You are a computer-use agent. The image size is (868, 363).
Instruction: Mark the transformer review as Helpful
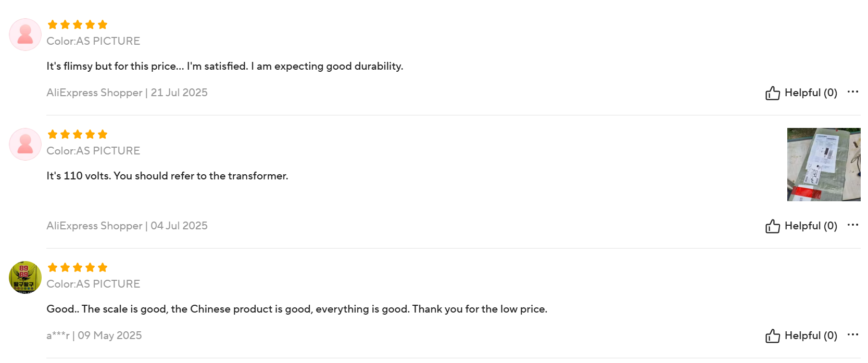pos(801,226)
